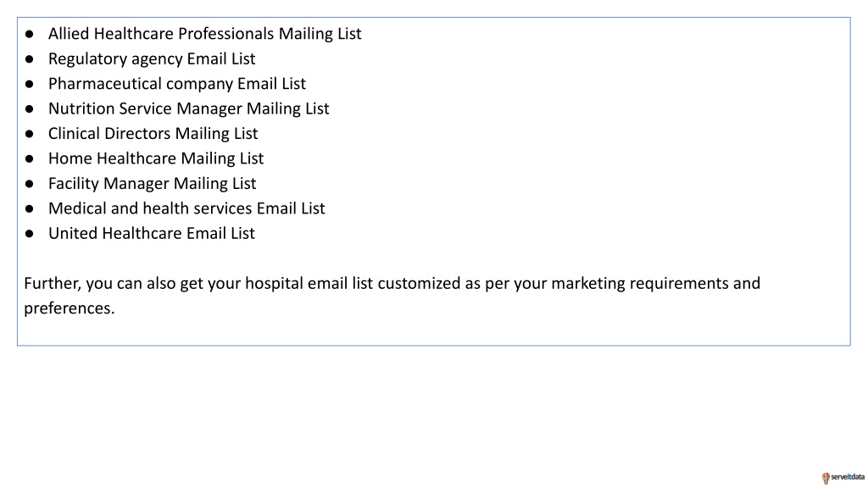Select Allied Healthcare Professionals Mailing List text

click(x=205, y=34)
